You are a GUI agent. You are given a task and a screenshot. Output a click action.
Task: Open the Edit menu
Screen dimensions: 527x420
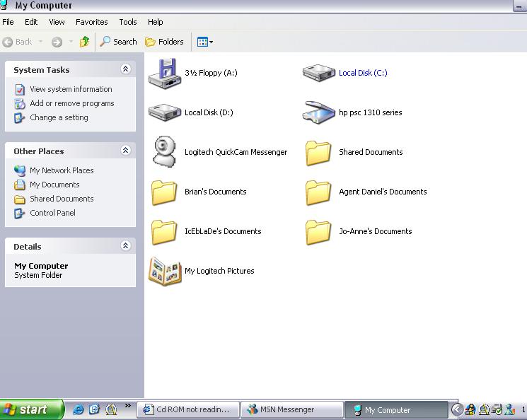pyautogui.click(x=31, y=22)
